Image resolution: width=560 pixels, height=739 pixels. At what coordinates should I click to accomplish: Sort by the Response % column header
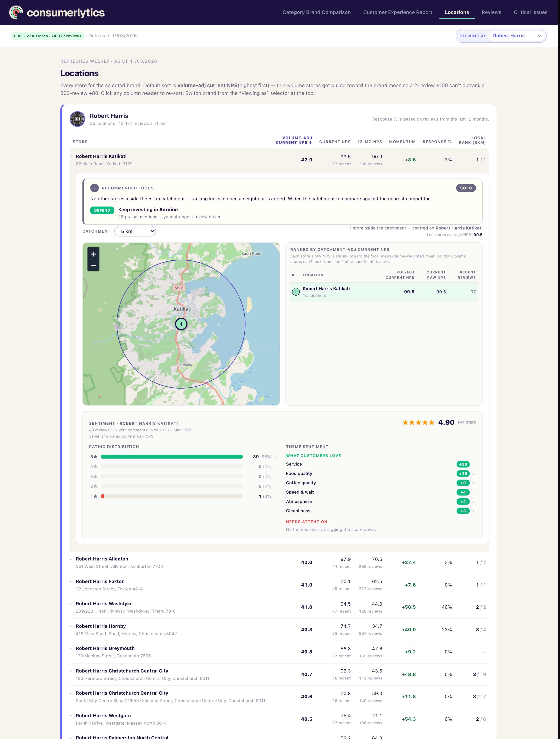(x=437, y=142)
